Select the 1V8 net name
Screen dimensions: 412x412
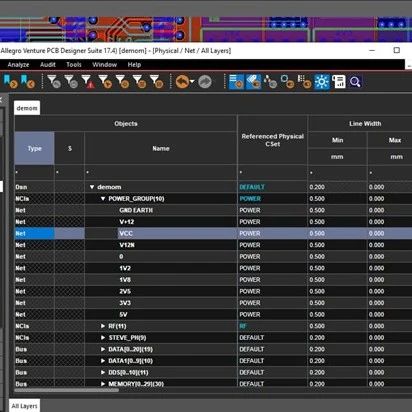tap(125, 280)
